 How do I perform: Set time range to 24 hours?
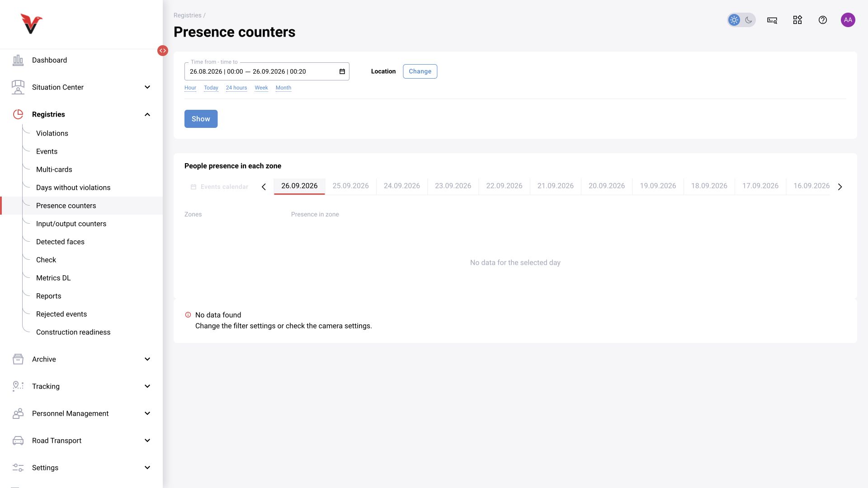[236, 88]
